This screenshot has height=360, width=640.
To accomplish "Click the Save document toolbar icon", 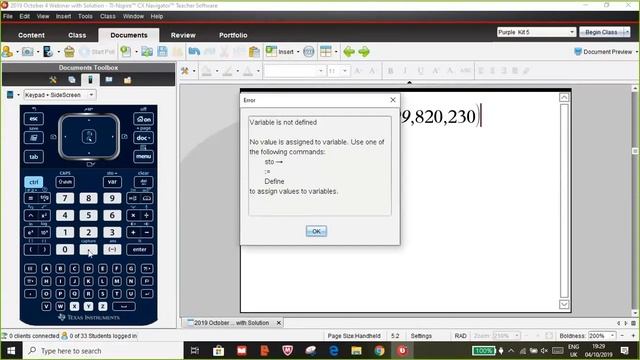I will [x=162, y=51].
